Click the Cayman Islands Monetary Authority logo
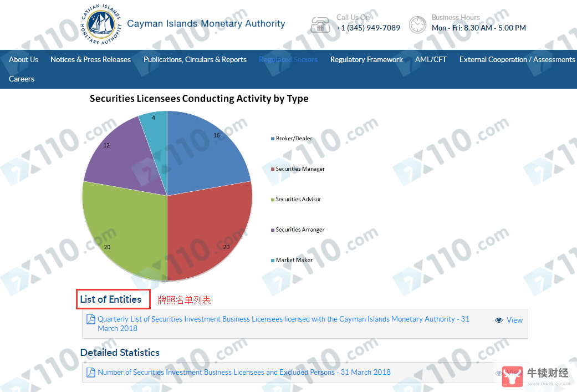This screenshot has height=392, width=577. click(100, 24)
